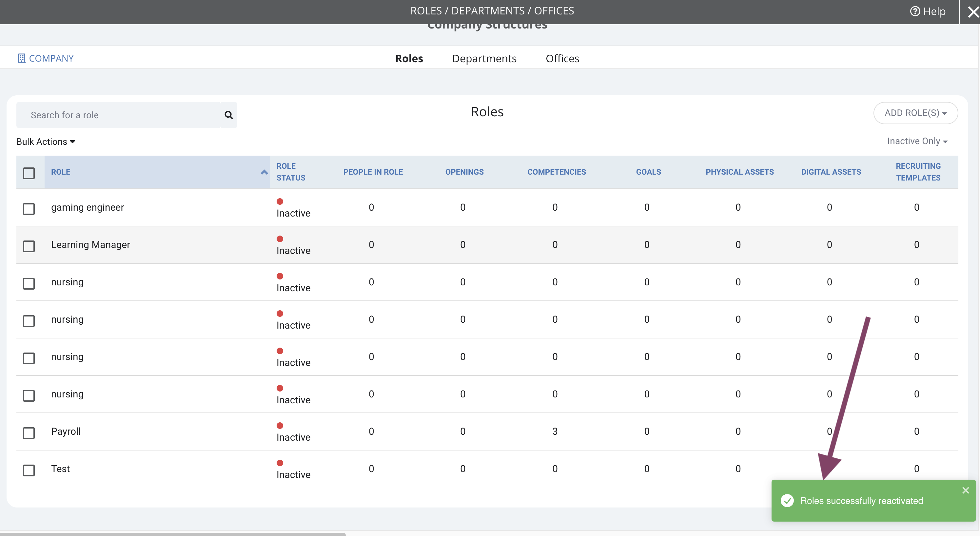Click the sort arrow in Role column

pyautogui.click(x=264, y=172)
